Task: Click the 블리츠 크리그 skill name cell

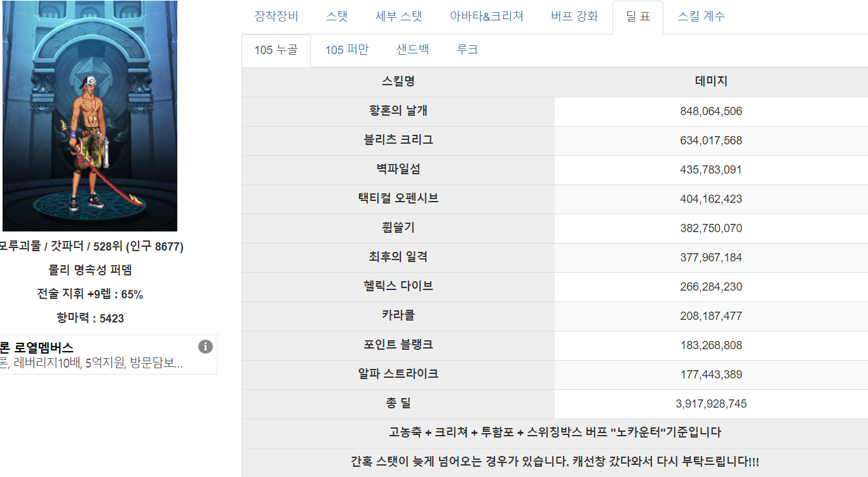Action: [398, 140]
